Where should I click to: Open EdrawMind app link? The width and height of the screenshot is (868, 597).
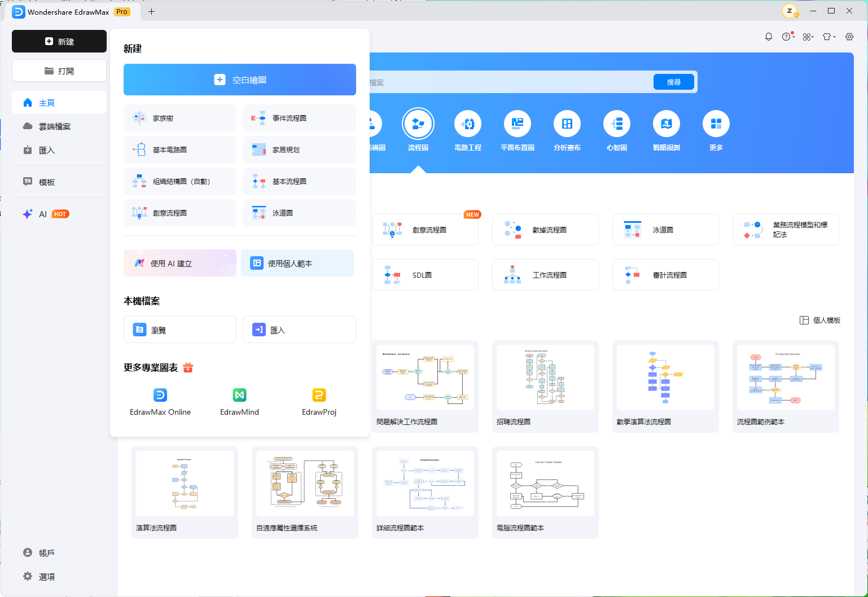point(239,402)
